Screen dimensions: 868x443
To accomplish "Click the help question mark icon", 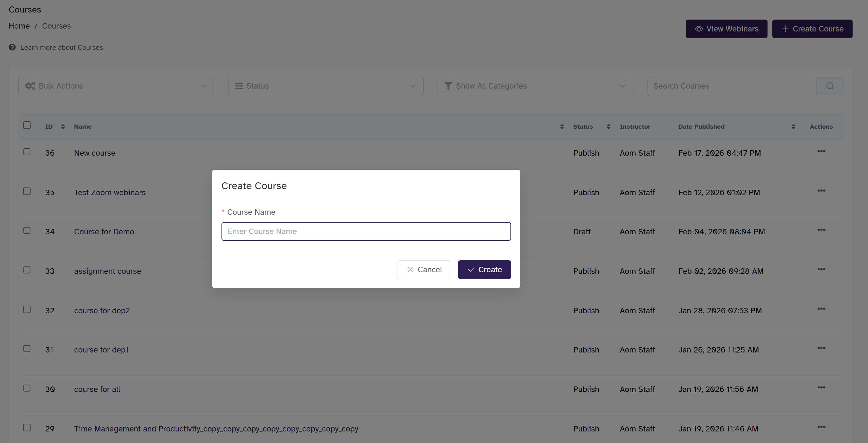I will click(x=12, y=47).
